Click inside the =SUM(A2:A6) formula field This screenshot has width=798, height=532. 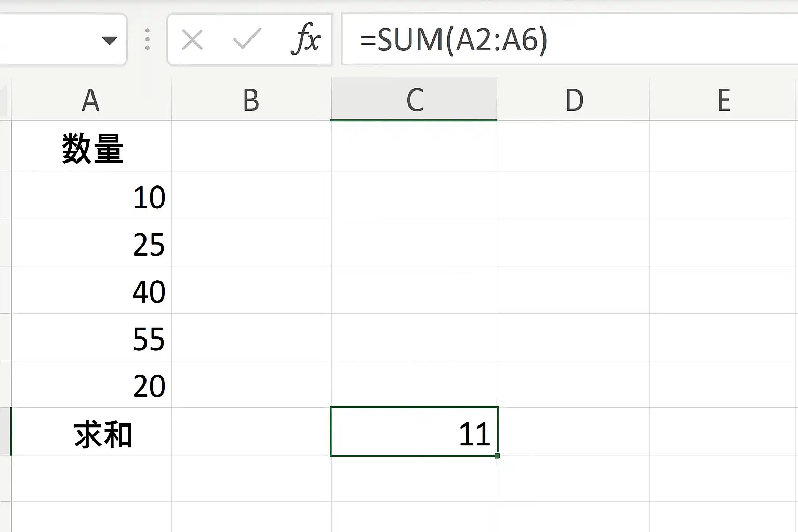pyautogui.click(x=570, y=39)
